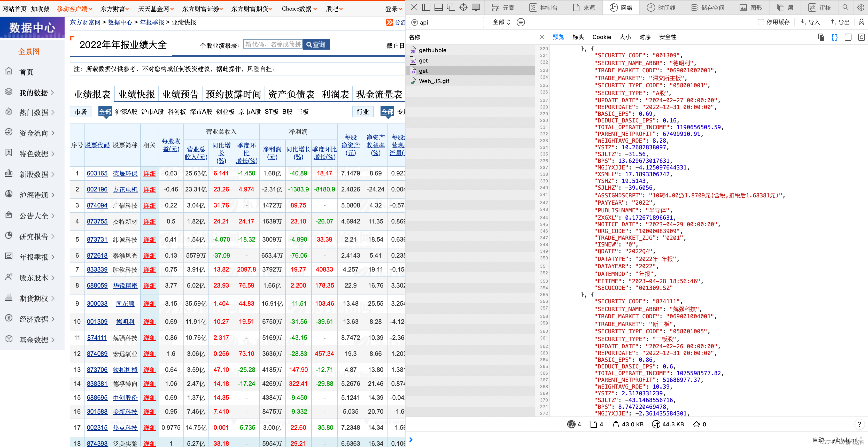The height and width of the screenshot is (447, 868).
Task: Expand the 移动客户端 menu
Action: pyautogui.click(x=74, y=9)
